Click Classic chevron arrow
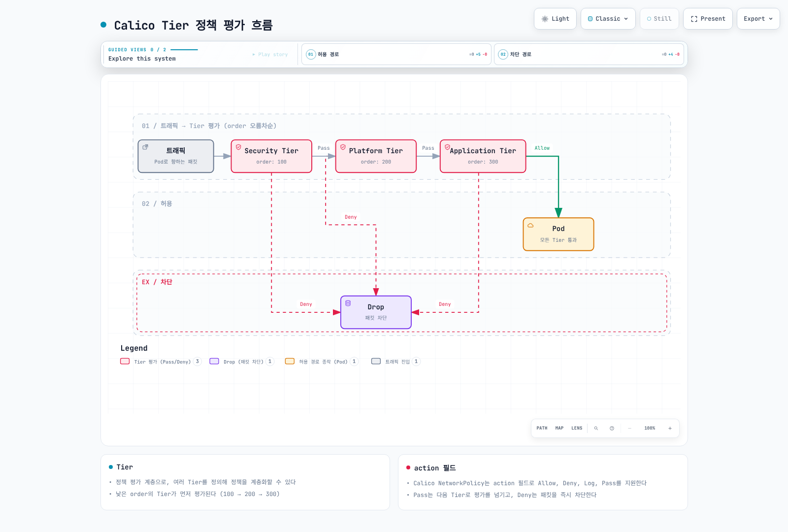 click(x=626, y=19)
